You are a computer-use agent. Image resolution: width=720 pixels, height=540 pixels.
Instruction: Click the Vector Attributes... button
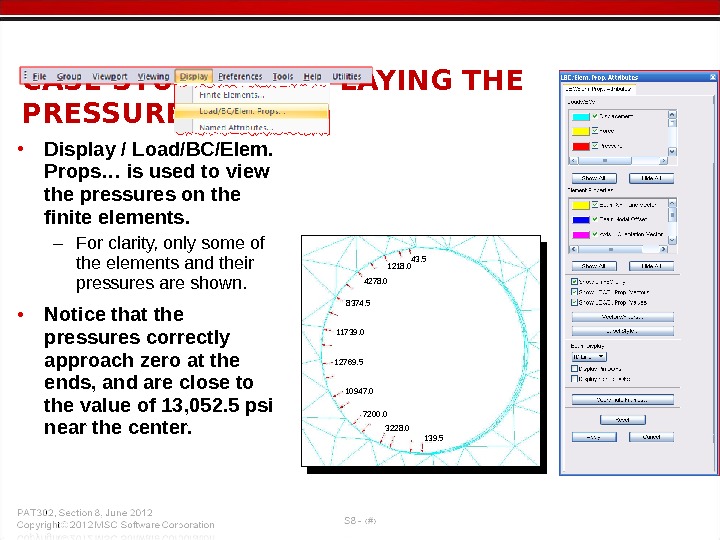(623, 317)
